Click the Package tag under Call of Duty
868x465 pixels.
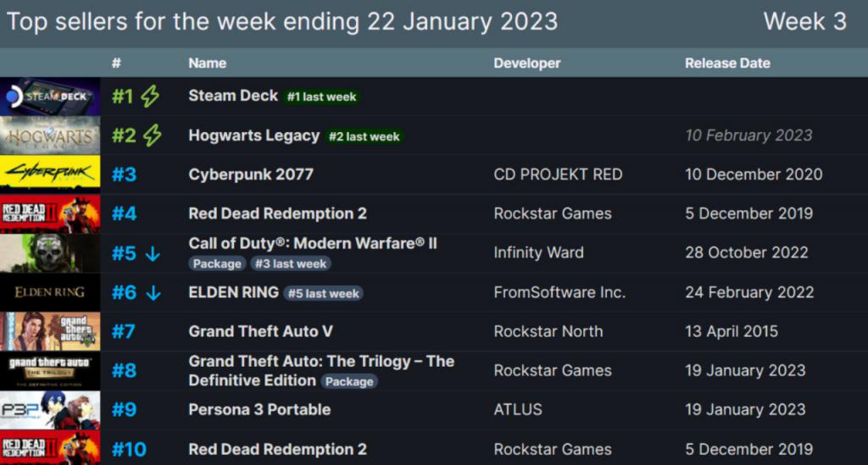(217, 263)
